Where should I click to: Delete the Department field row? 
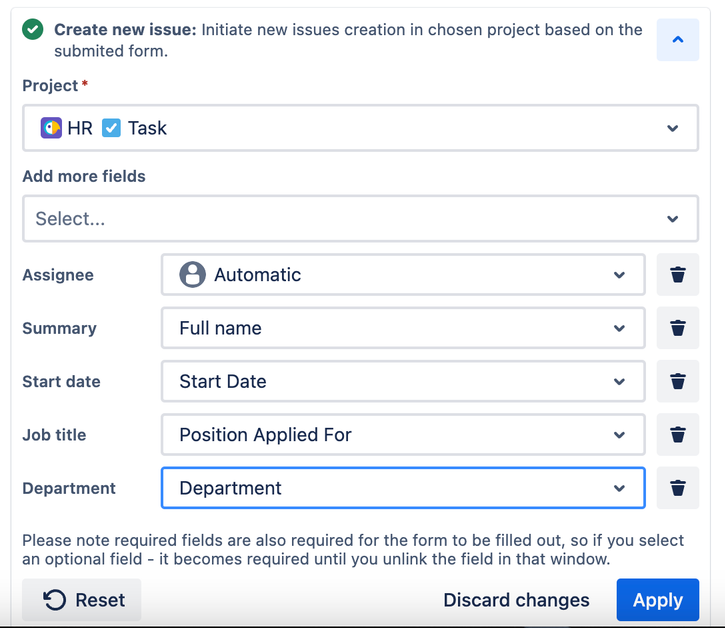tap(677, 488)
